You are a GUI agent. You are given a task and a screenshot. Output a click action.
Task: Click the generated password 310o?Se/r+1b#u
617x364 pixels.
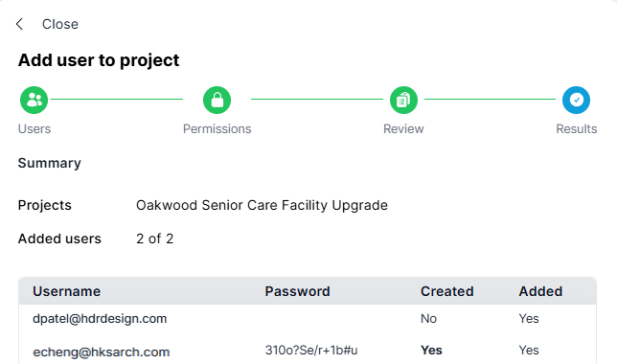pos(311,350)
